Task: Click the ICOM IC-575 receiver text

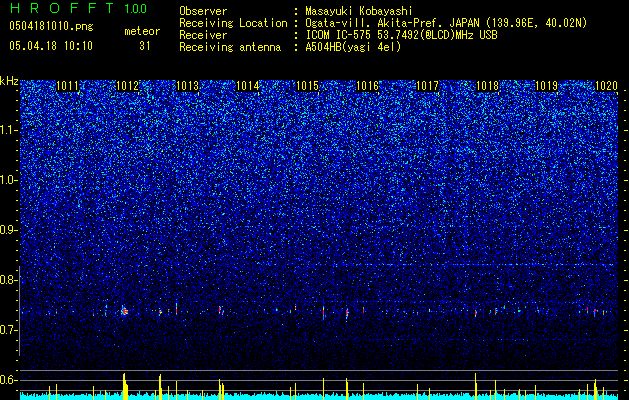Action: click(401, 35)
